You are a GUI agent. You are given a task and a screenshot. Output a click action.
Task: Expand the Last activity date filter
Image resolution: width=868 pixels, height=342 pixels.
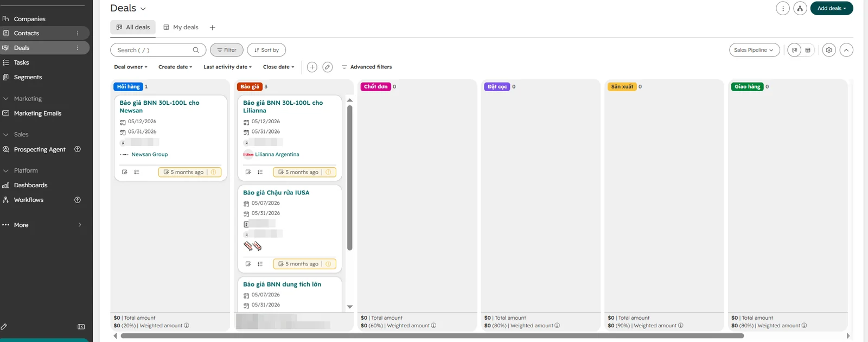click(x=227, y=67)
